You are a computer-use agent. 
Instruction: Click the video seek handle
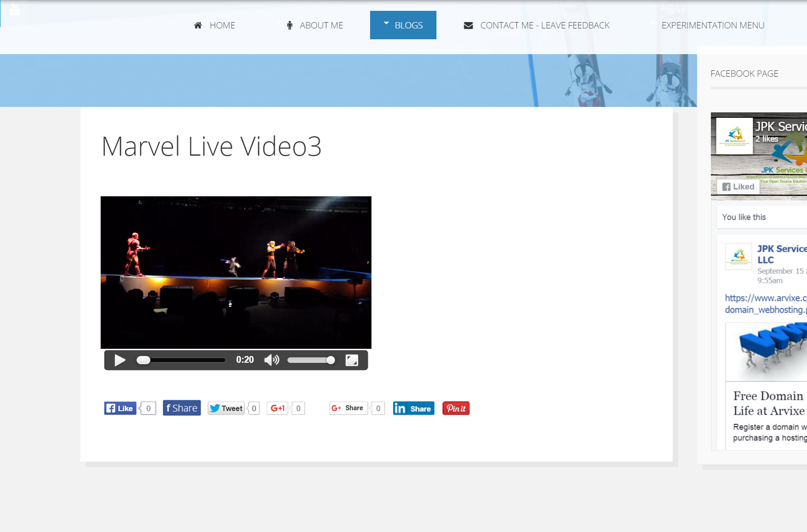coord(144,360)
